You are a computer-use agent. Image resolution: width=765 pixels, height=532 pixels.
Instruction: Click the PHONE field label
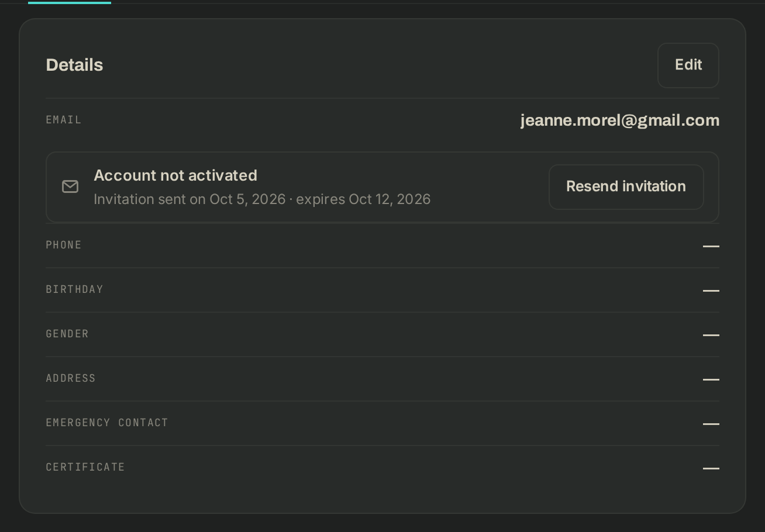[x=64, y=245]
